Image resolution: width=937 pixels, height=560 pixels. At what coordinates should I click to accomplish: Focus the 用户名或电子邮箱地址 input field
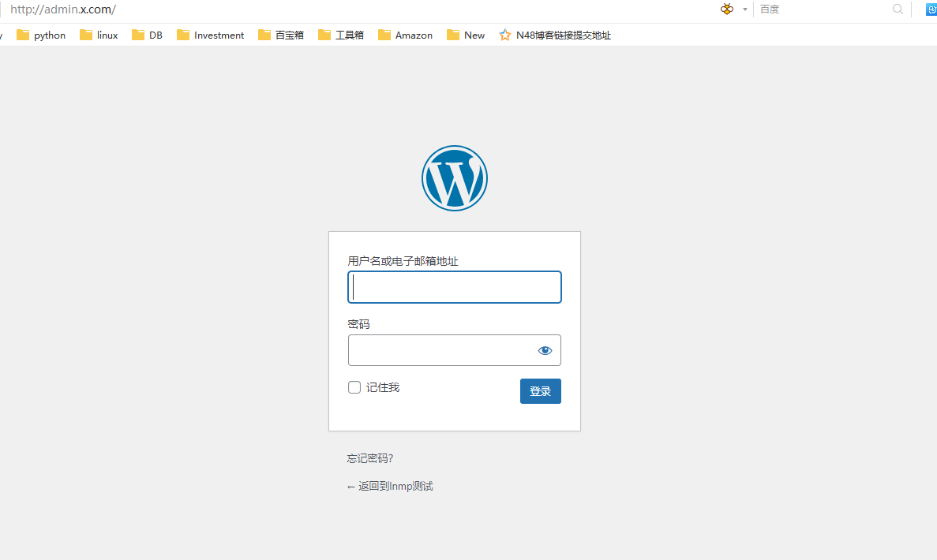(x=454, y=287)
